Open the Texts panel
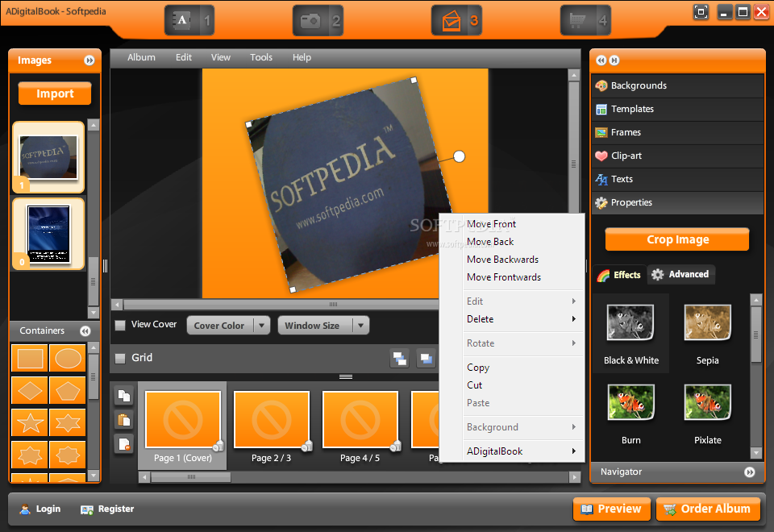Viewport: 774px width, 532px height. 677,179
